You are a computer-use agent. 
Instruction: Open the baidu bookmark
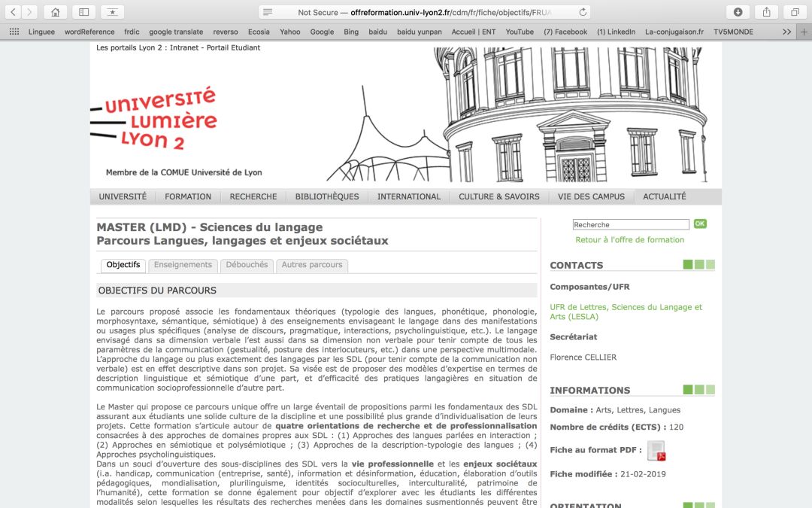point(378,32)
